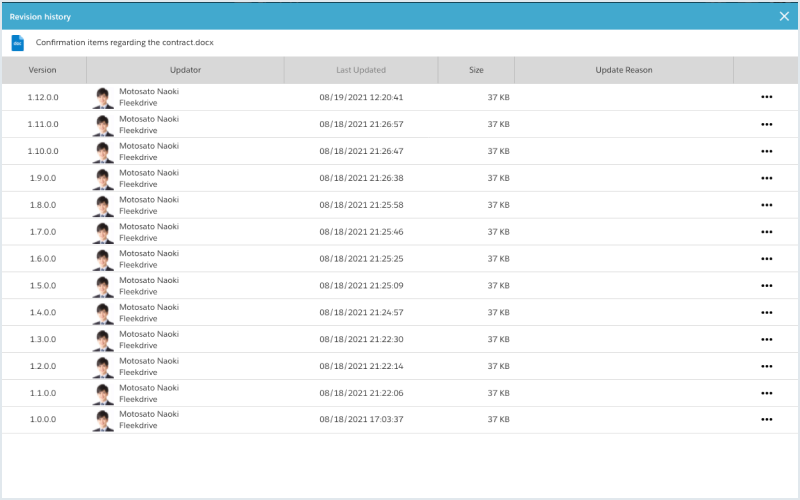This screenshot has height=500, width=800.
Task: Click timestamp 08/18/2021 21:22:06
Action: pos(361,393)
